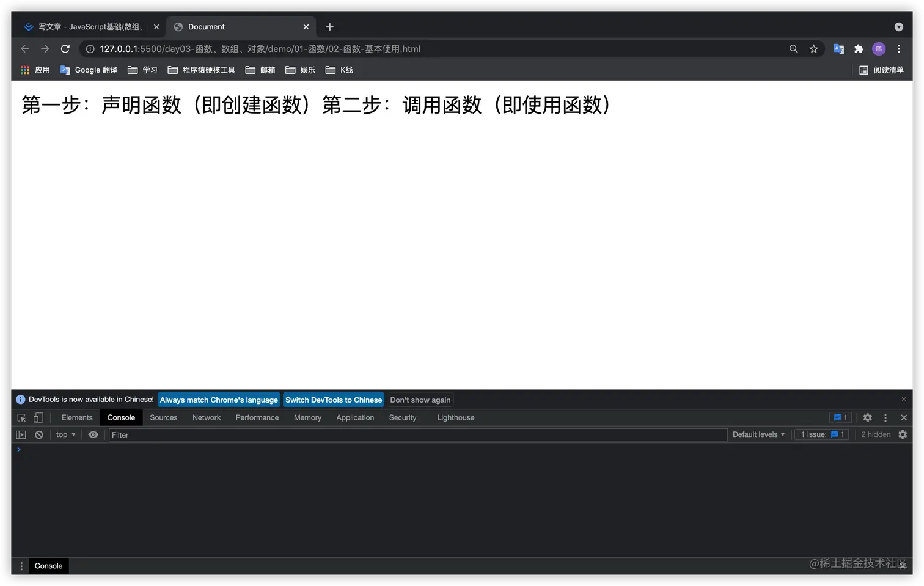
Task: Open the 邮箱 bookmark folder
Action: tap(260, 70)
